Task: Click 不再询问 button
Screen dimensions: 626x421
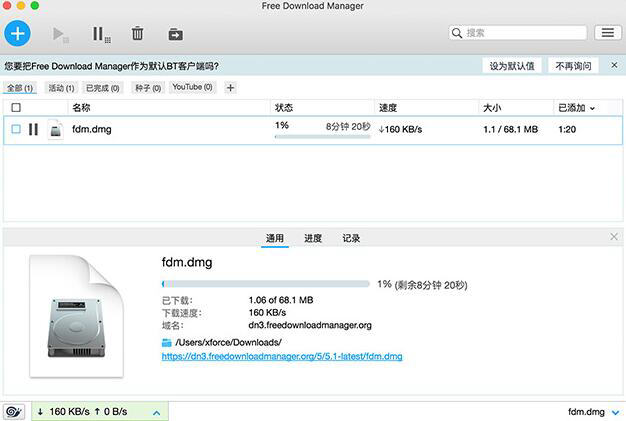Action: coord(573,66)
